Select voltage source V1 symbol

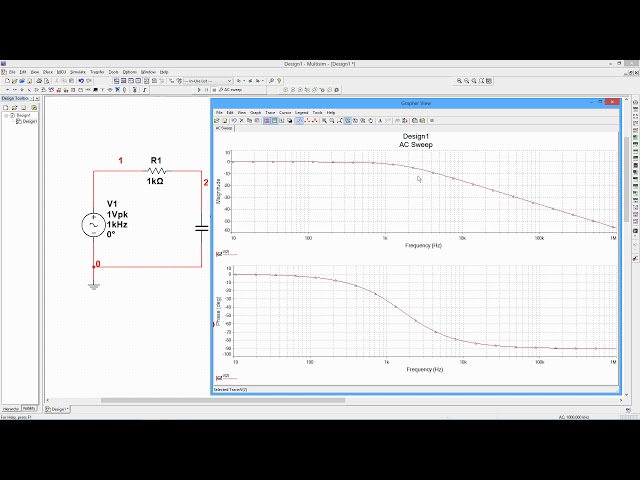pyautogui.click(x=93, y=225)
